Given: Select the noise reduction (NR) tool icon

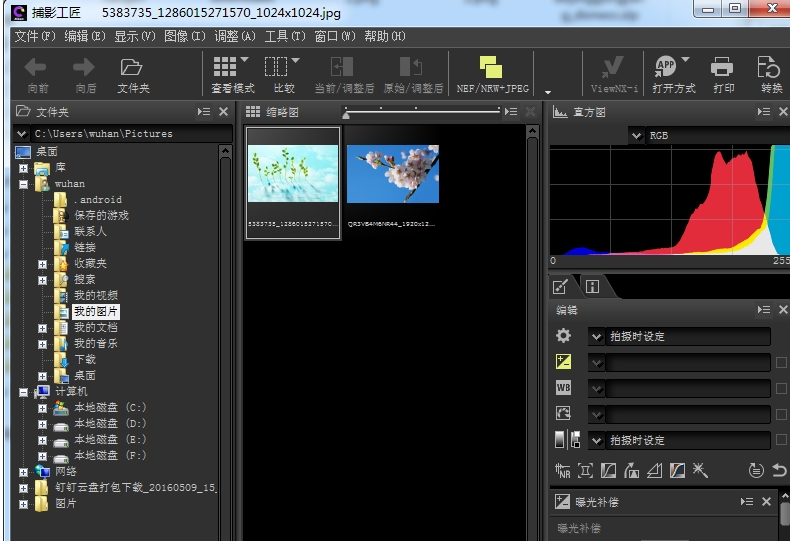Looking at the screenshot, I should (x=563, y=470).
